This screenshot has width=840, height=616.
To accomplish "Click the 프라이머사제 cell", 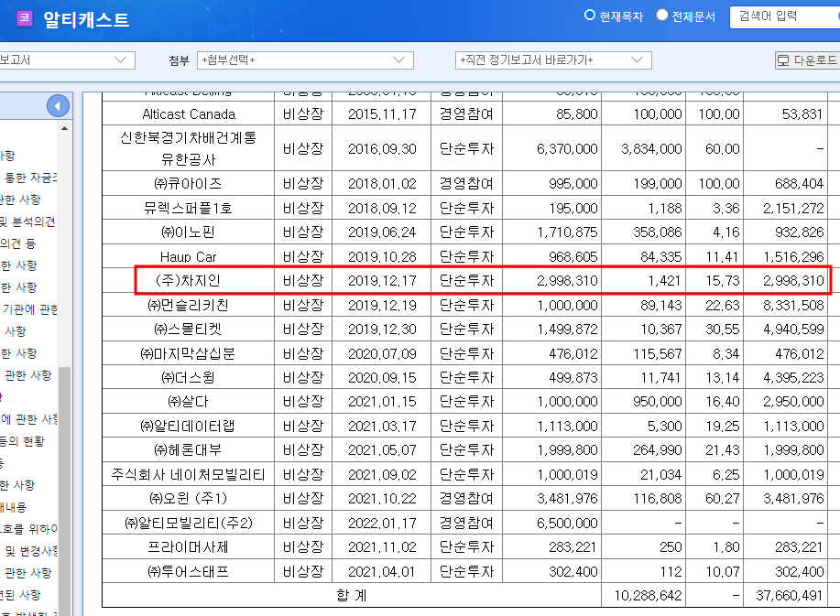I will click(189, 547).
